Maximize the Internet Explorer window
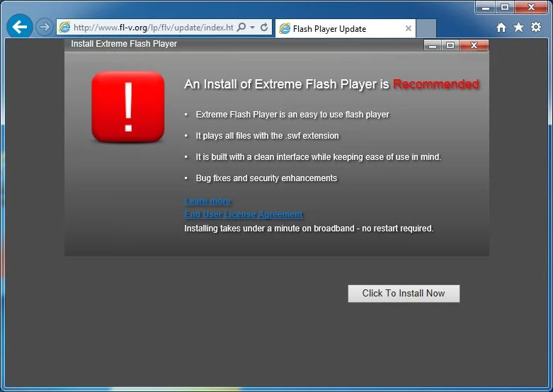 [505, 7]
